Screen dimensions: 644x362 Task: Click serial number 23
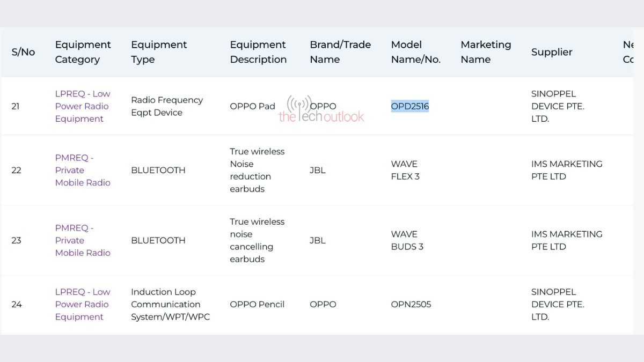coord(16,240)
